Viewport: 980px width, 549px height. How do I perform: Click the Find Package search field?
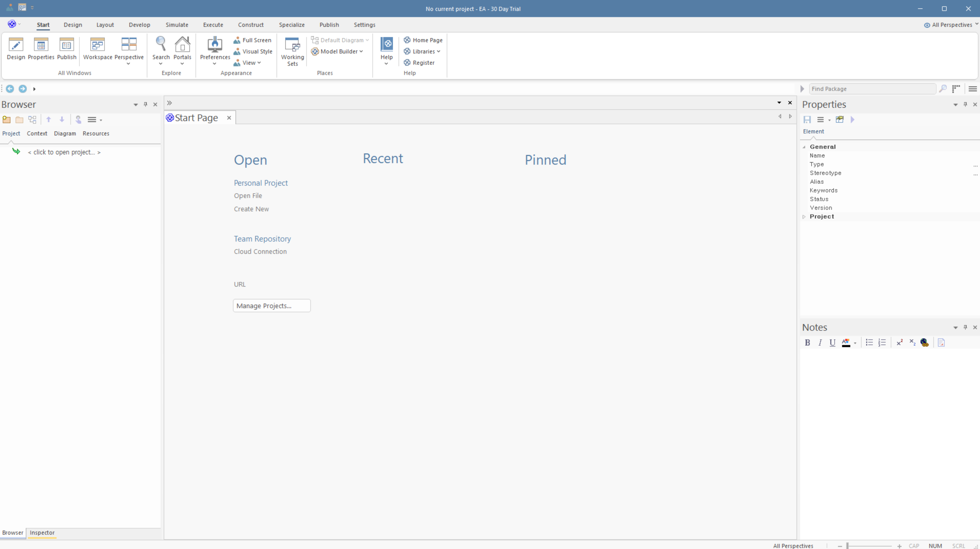(871, 89)
